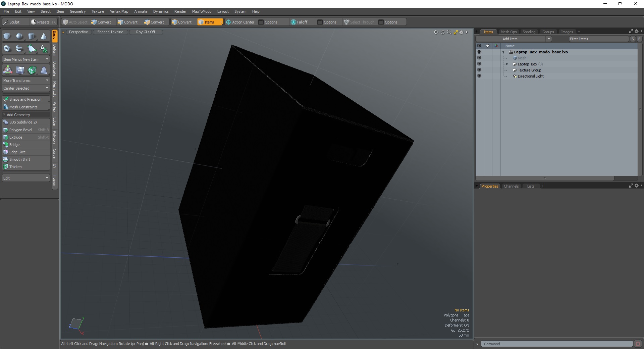
Task: Click the viewport pan (move) icon
Action: pos(436,32)
